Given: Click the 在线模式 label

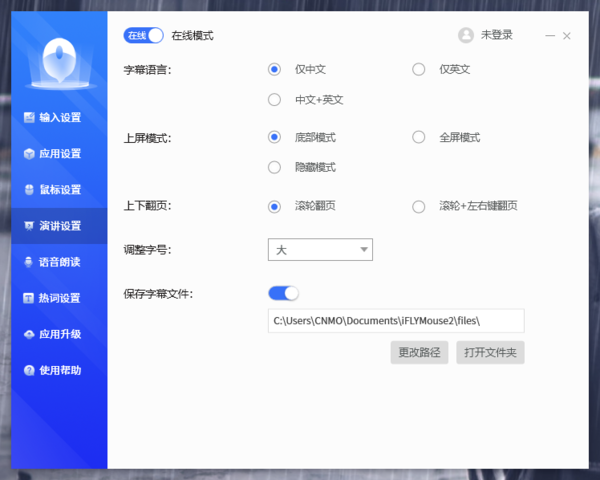Looking at the screenshot, I should coord(192,36).
